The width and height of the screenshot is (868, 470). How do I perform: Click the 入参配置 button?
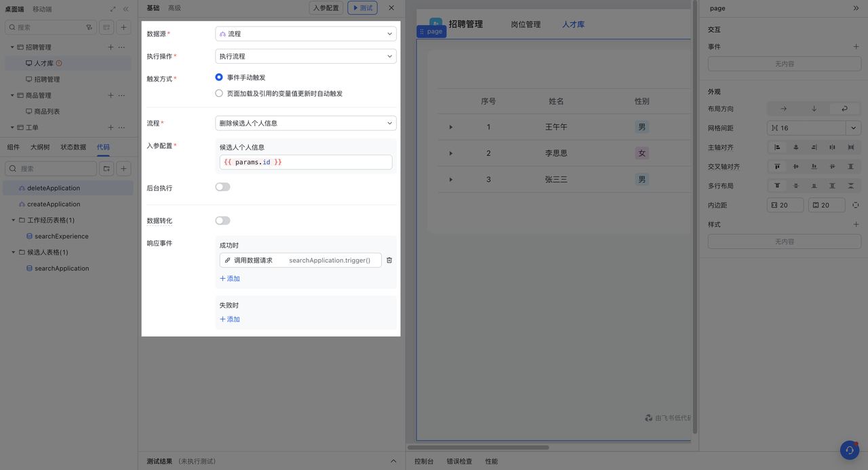click(326, 8)
